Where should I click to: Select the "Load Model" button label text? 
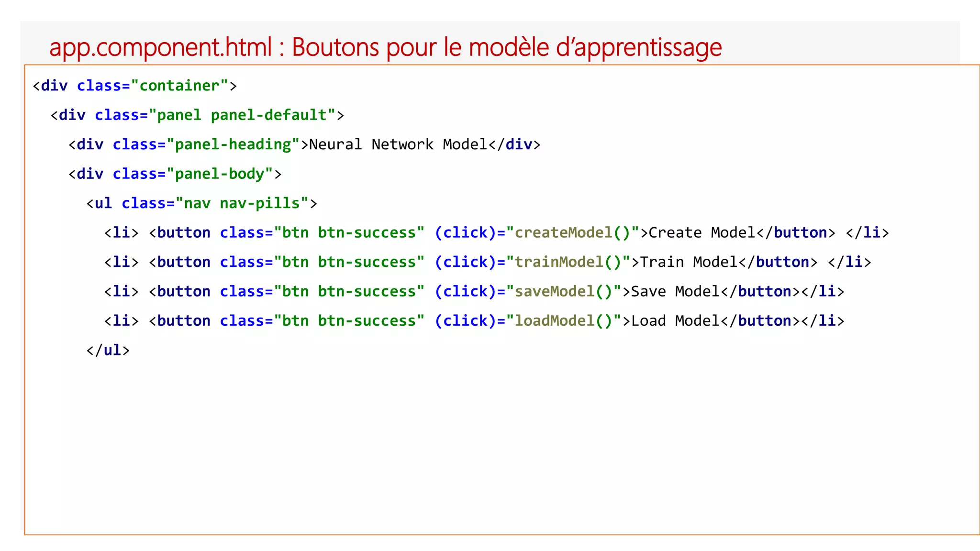(x=675, y=321)
